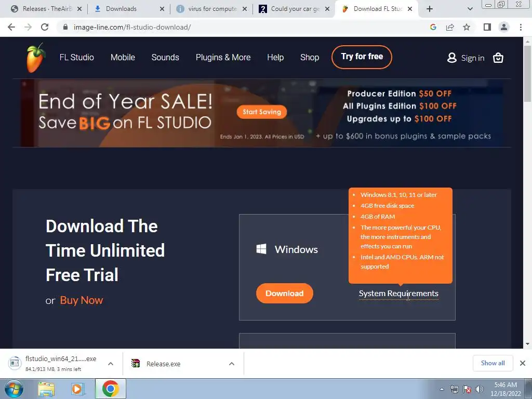Open the Windows Start orb

[x=13, y=389]
